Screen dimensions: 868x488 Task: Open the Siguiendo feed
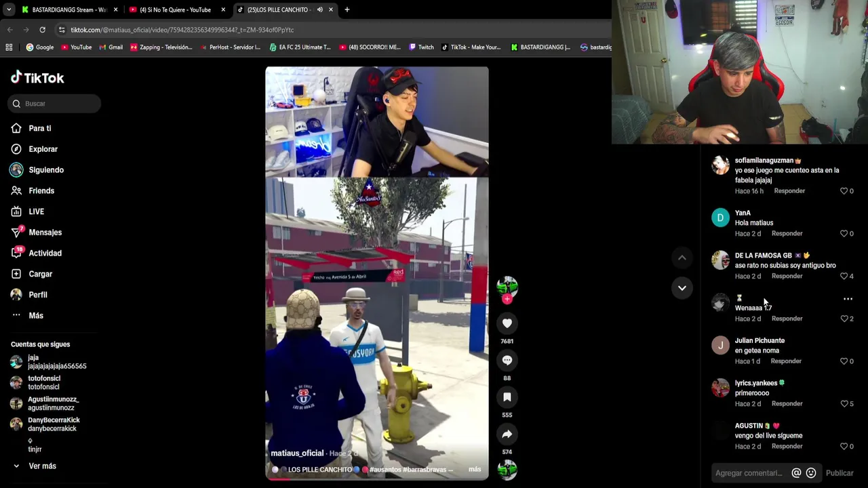[46, 170]
